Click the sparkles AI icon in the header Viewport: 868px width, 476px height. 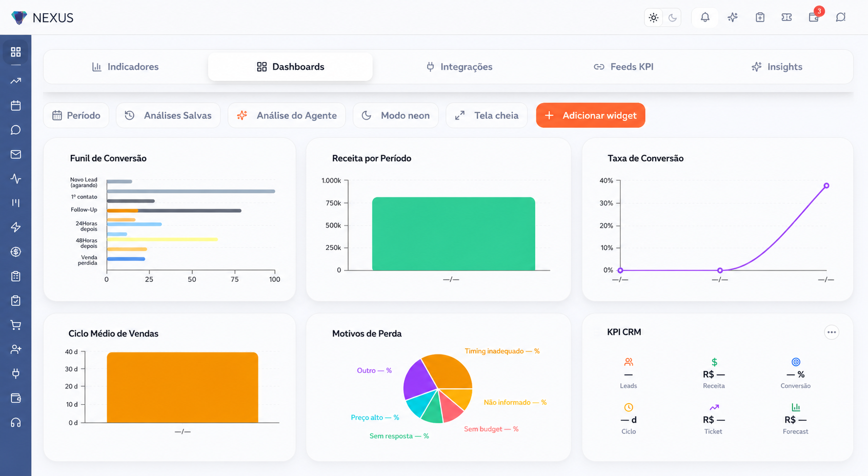coord(733,17)
